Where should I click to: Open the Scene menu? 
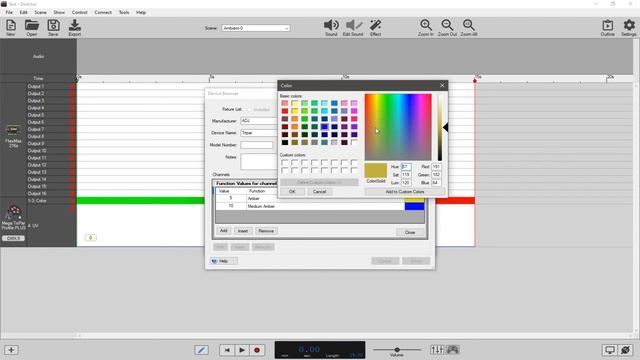click(x=40, y=12)
